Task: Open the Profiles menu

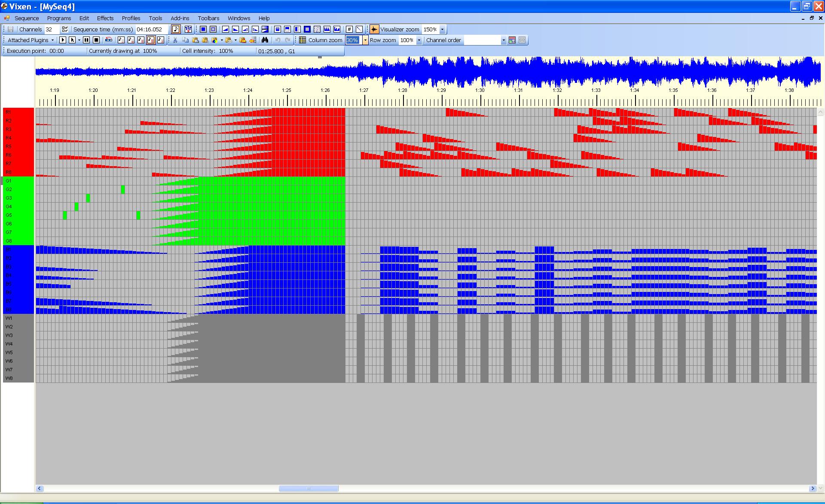Action: tap(131, 18)
